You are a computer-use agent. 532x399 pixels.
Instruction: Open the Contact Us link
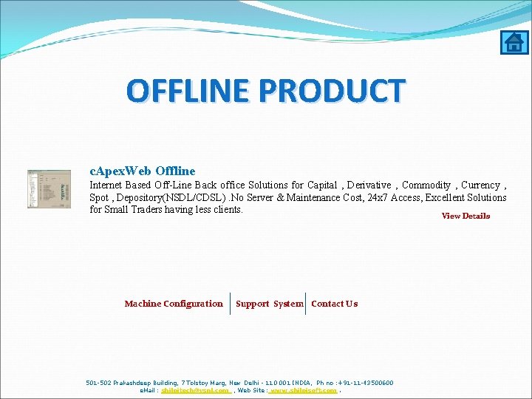pyautogui.click(x=335, y=304)
